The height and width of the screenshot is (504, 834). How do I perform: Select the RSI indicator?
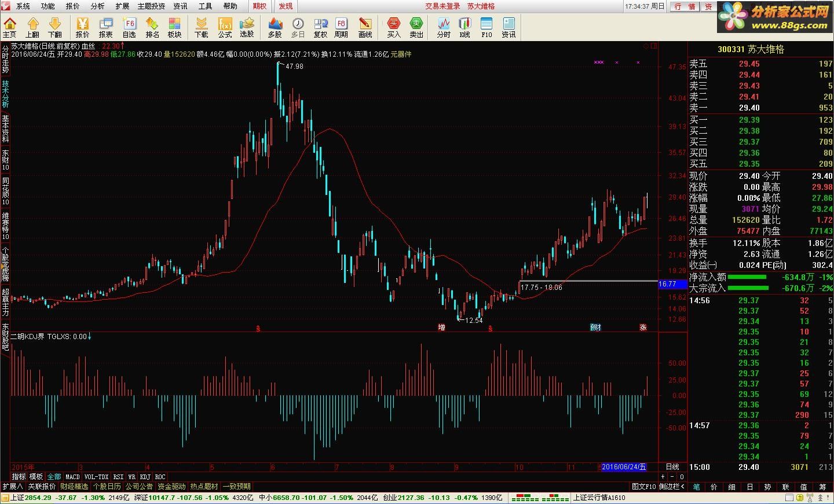click(118, 477)
